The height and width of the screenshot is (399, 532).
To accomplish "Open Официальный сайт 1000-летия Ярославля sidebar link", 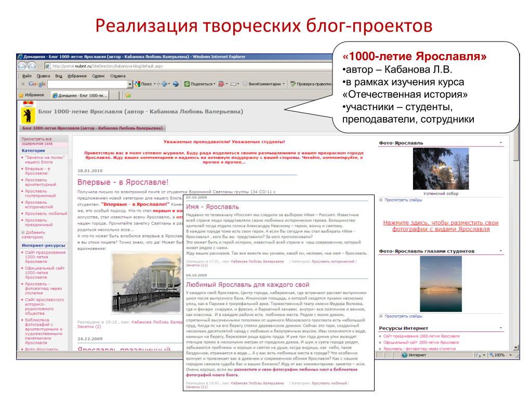I will (x=45, y=272).
